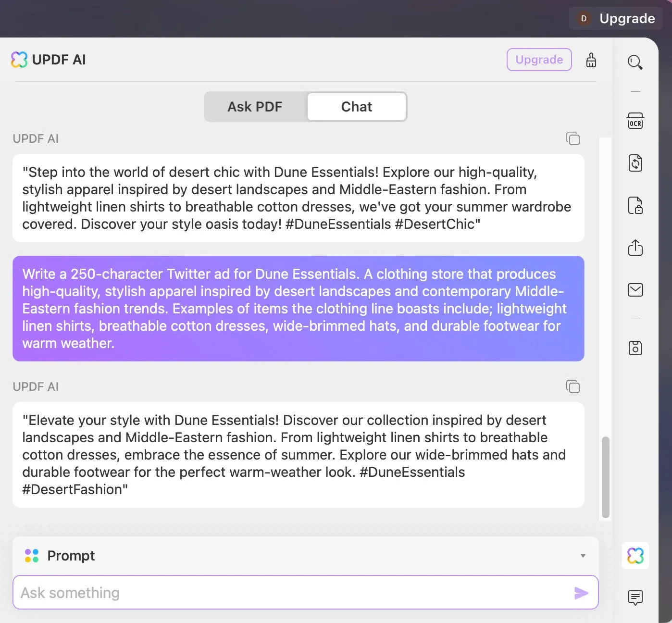Copy the "Step into the world" AI response

coord(573,138)
